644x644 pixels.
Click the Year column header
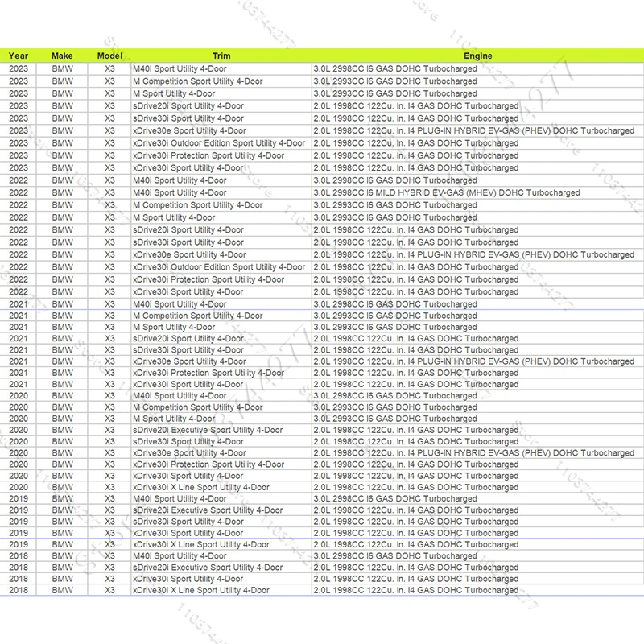18,56
